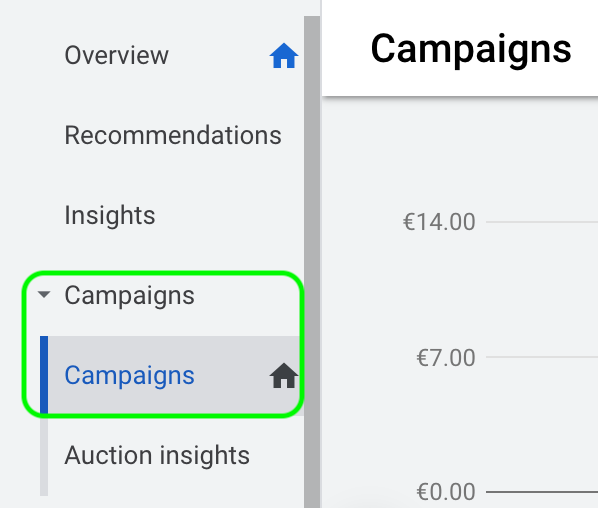Click the gridline next to €14.00

point(542,222)
